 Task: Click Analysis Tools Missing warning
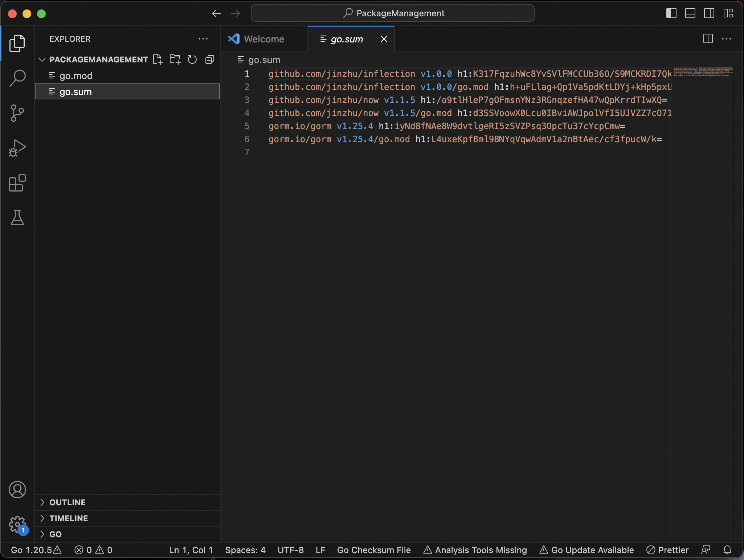[x=475, y=550]
